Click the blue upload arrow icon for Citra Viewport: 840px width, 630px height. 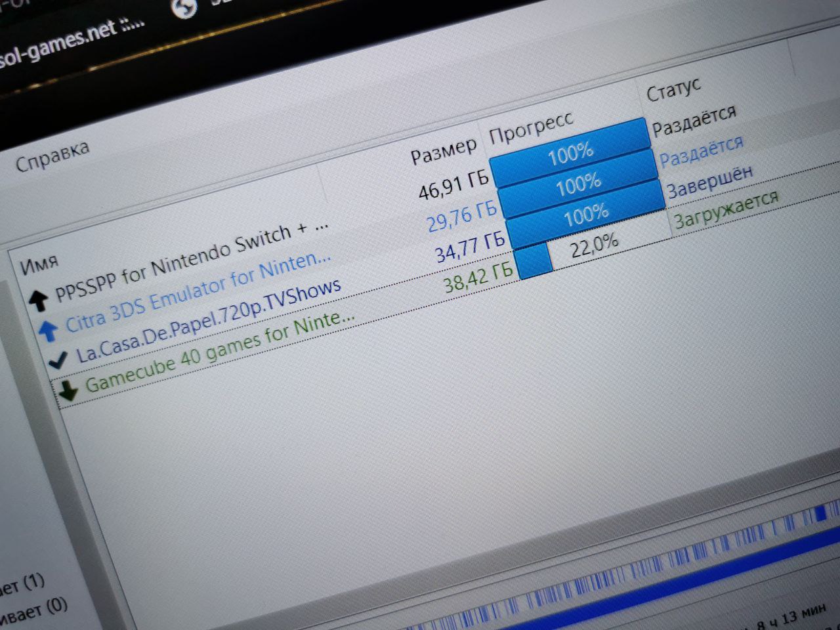48,330
